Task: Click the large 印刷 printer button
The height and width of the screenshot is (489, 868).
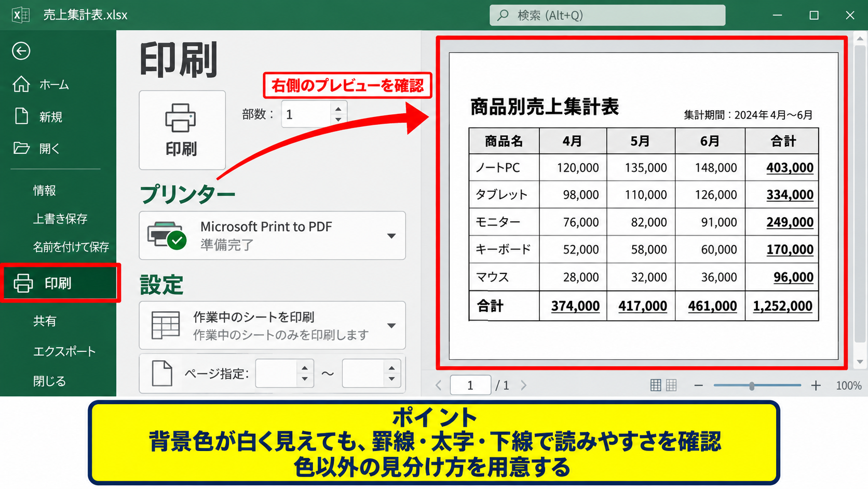Action: (182, 130)
